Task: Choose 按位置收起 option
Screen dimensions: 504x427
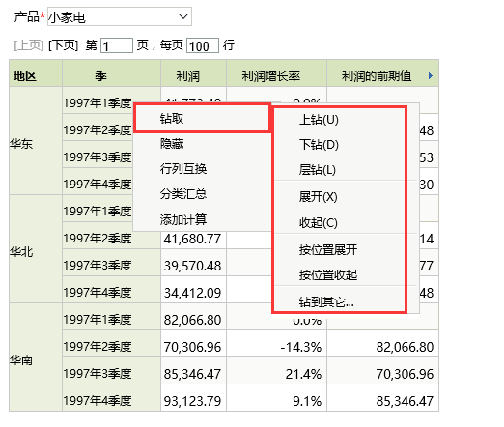Action: (x=340, y=274)
